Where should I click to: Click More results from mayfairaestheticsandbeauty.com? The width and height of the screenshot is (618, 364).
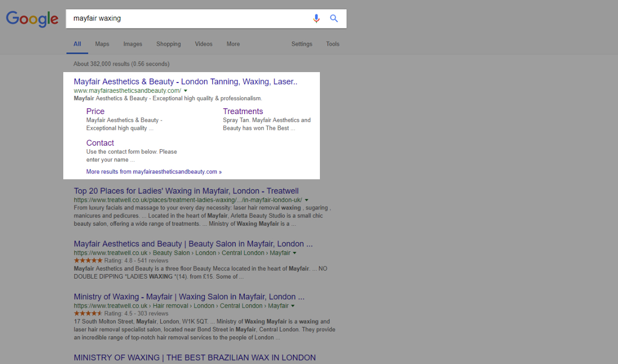154,172
